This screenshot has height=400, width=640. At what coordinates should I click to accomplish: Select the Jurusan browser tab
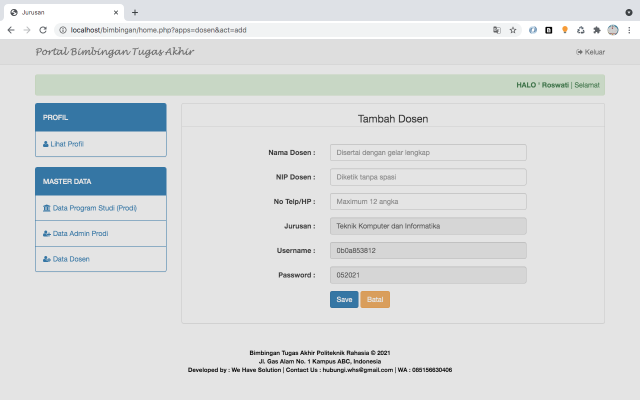(60, 12)
